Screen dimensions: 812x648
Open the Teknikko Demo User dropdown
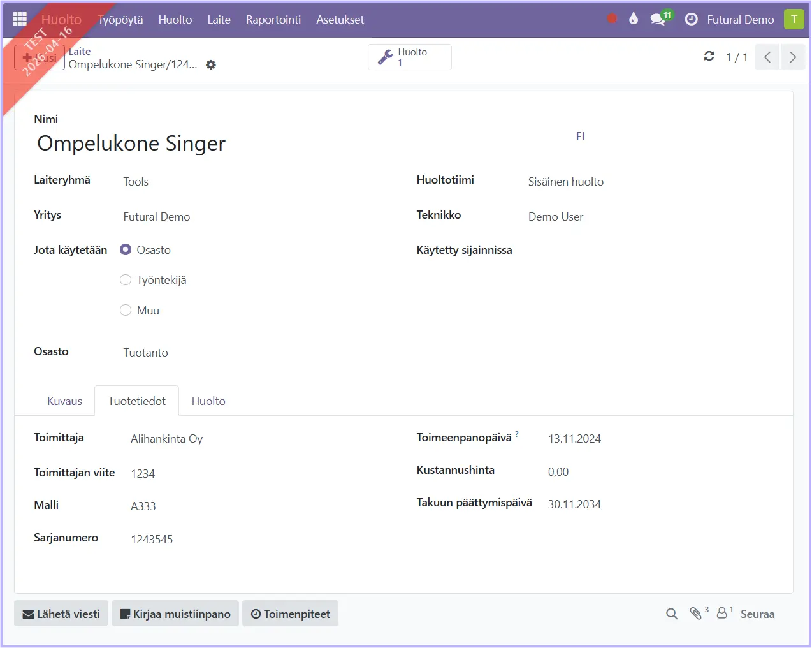pos(637,217)
